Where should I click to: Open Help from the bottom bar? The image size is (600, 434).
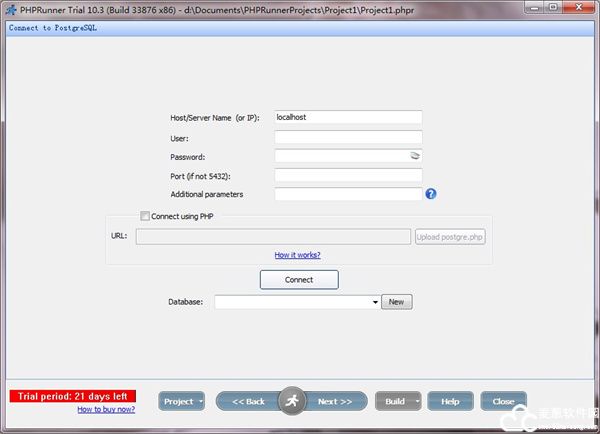click(x=450, y=401)
